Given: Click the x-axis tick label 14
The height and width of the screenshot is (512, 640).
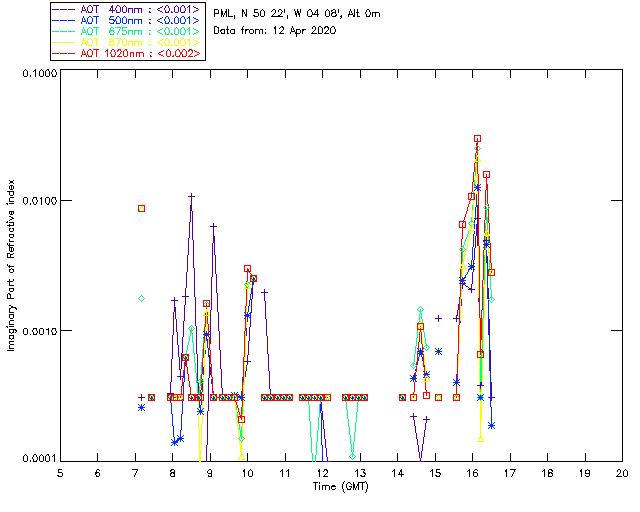Looking at the screenshot, I should click(x=398, y=473).
